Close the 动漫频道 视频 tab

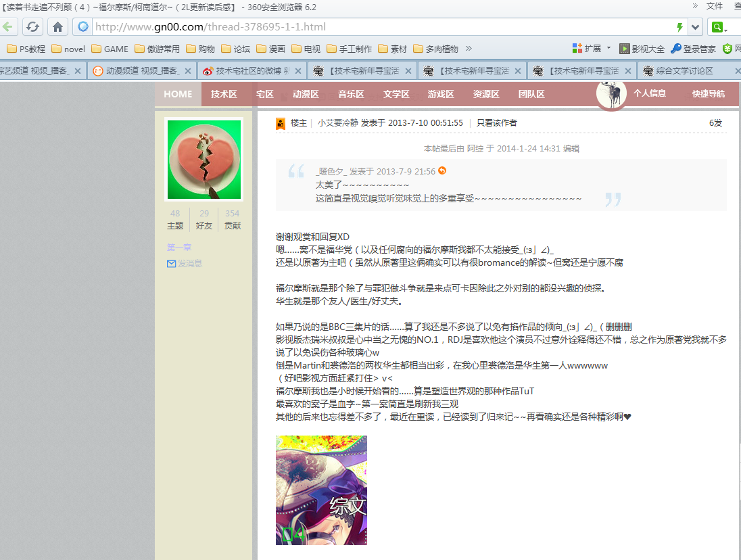(x=188, y=71)
